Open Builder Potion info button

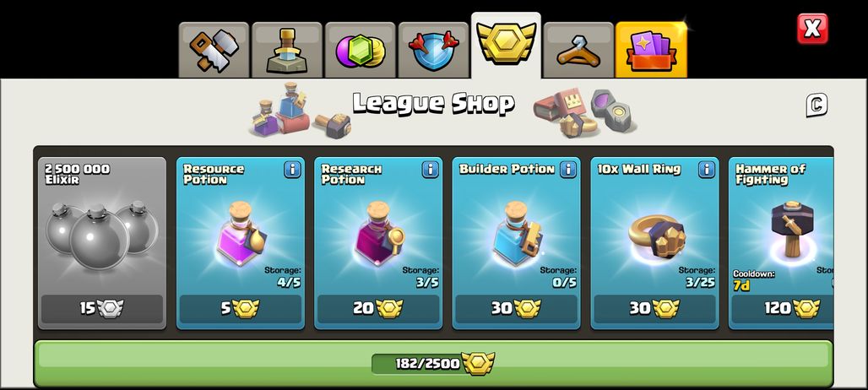coord(568,170)
